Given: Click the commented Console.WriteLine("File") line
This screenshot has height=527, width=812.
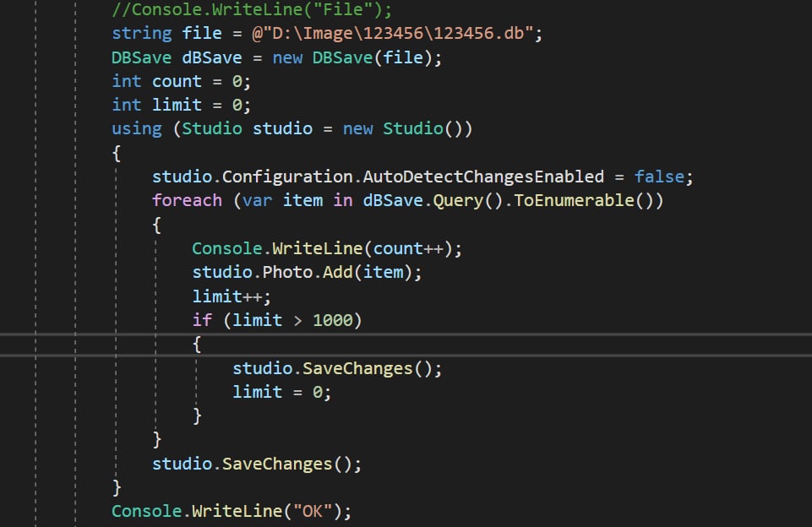Looking at the screenshot, I should tap(252, 9).
